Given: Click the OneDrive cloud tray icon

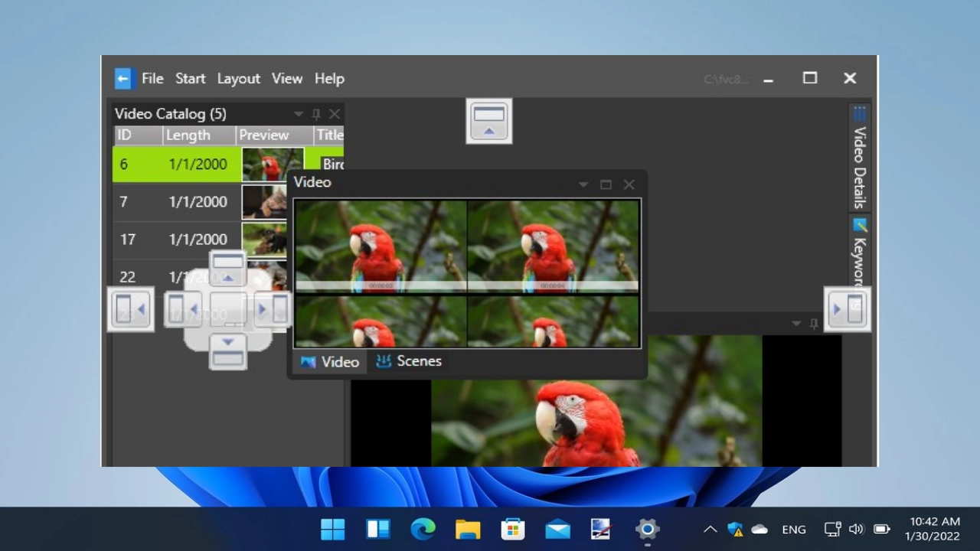Looking at the screenshot, I should [759, 529].
